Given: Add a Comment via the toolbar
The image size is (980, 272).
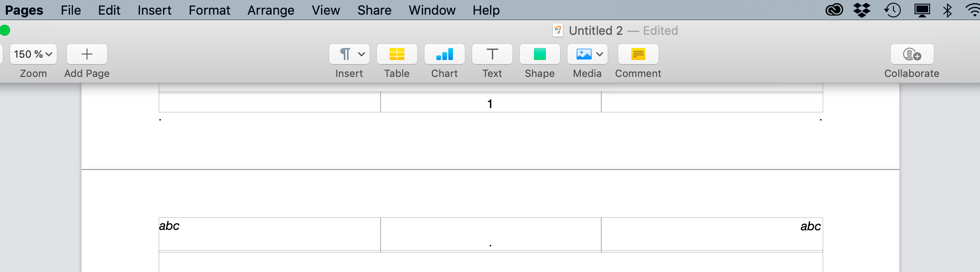Looking at the screenshot, I should tap(638, 54).
